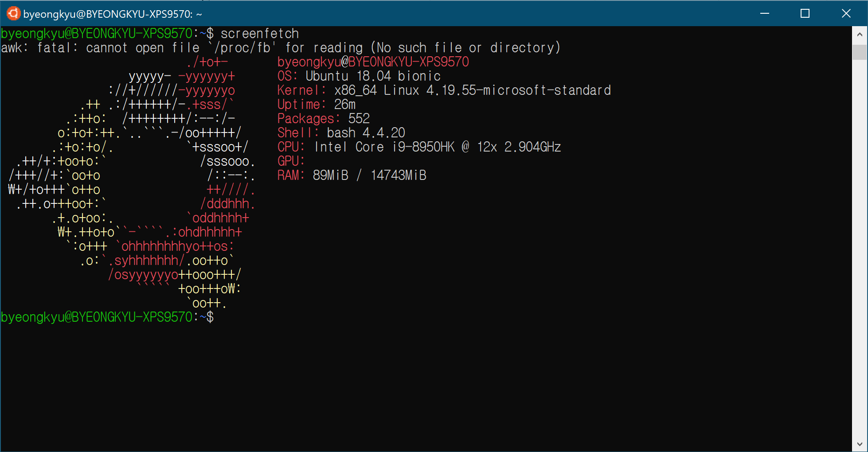Click the Kernel version line
868x452 pixels.
tap(444, 90)
